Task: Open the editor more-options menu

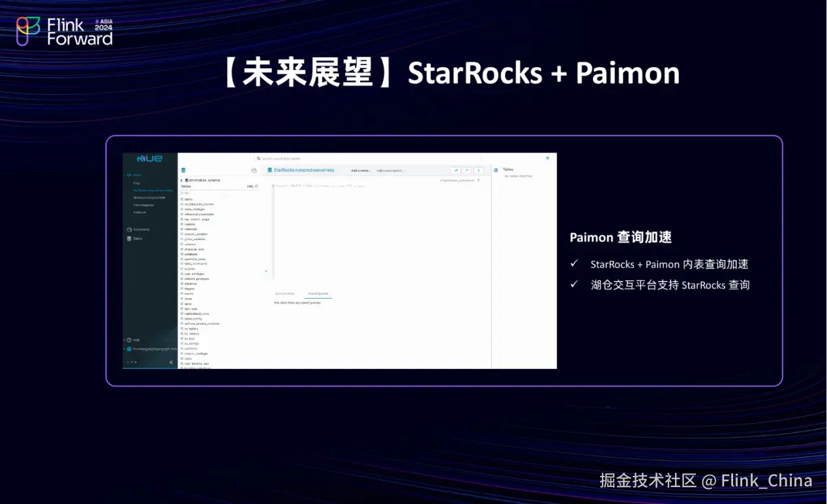Action: 479,170
